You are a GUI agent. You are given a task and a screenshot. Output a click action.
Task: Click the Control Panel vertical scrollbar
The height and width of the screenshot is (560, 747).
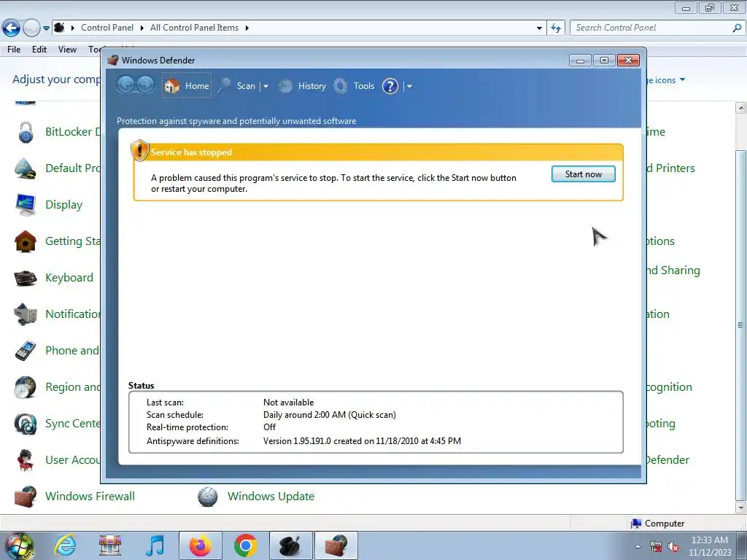[740, 325]
